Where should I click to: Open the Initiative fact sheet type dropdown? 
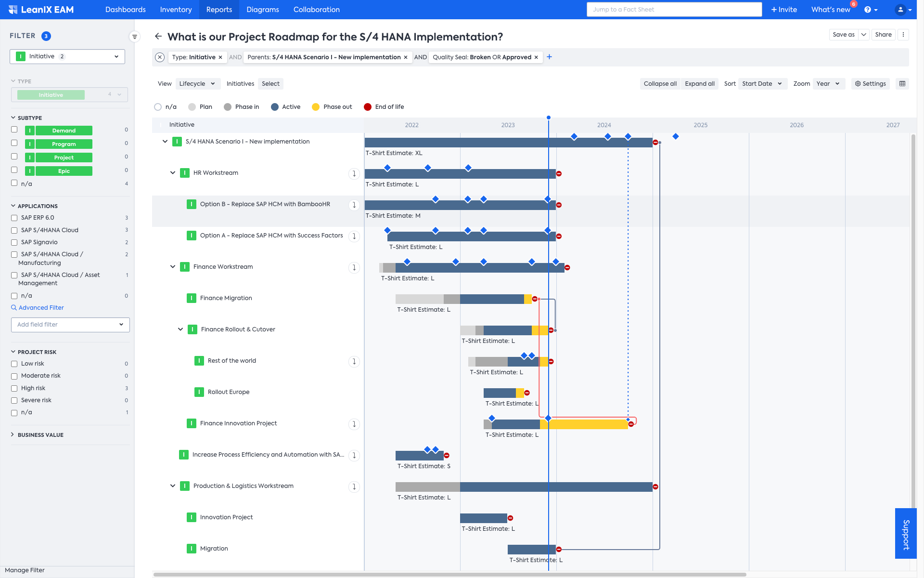pos(67,56)
